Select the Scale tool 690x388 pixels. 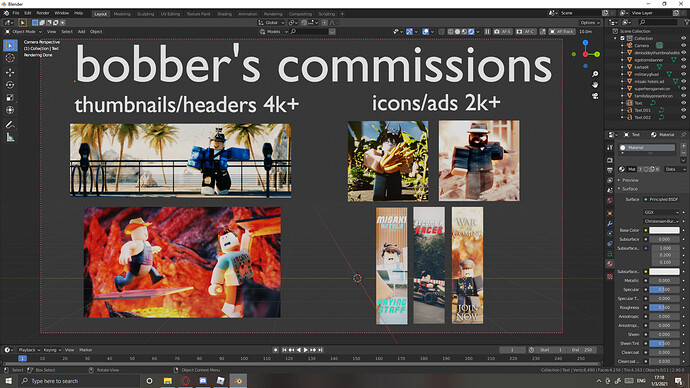(10, 98)
